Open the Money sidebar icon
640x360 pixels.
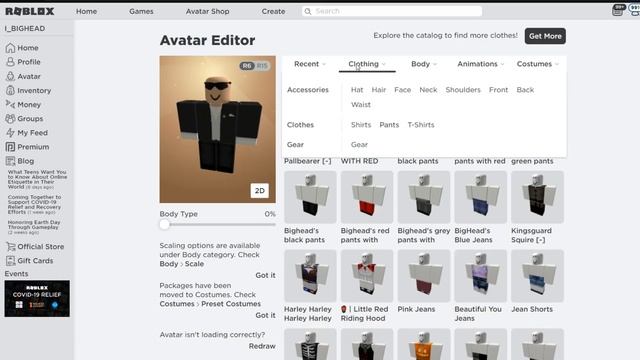coord(10,104)
